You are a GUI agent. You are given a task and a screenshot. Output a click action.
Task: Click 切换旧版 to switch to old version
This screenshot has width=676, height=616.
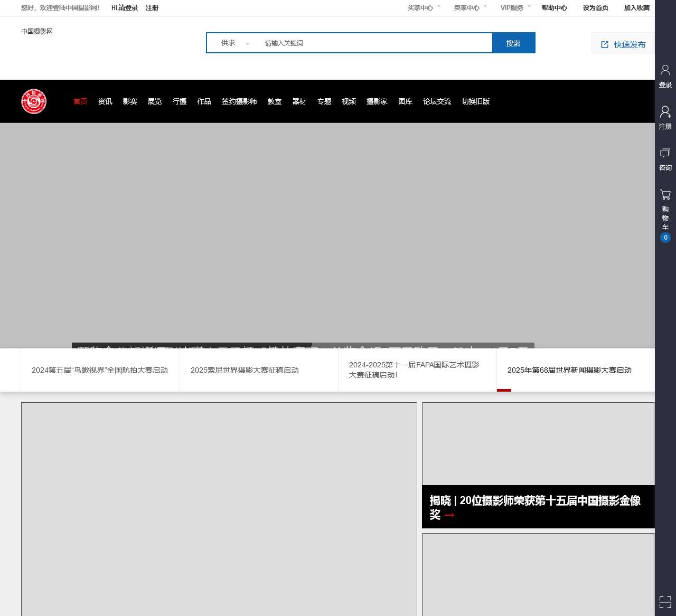(x=476, y=101)
